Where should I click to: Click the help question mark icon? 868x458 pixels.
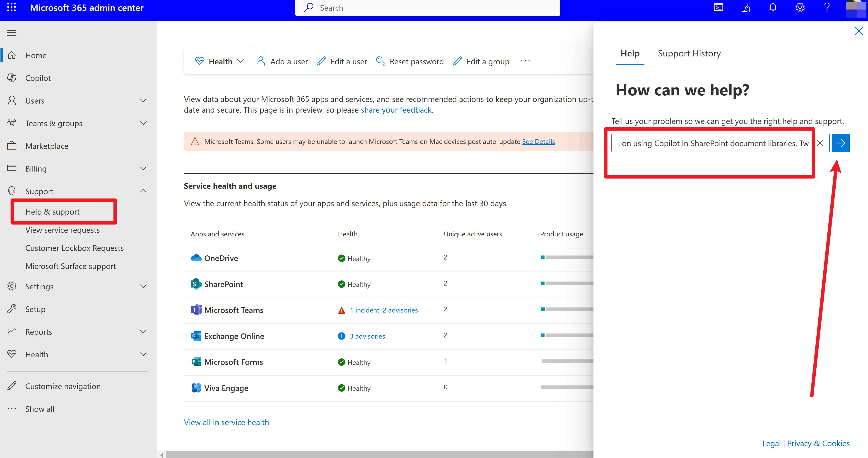[x=827, y=7]
